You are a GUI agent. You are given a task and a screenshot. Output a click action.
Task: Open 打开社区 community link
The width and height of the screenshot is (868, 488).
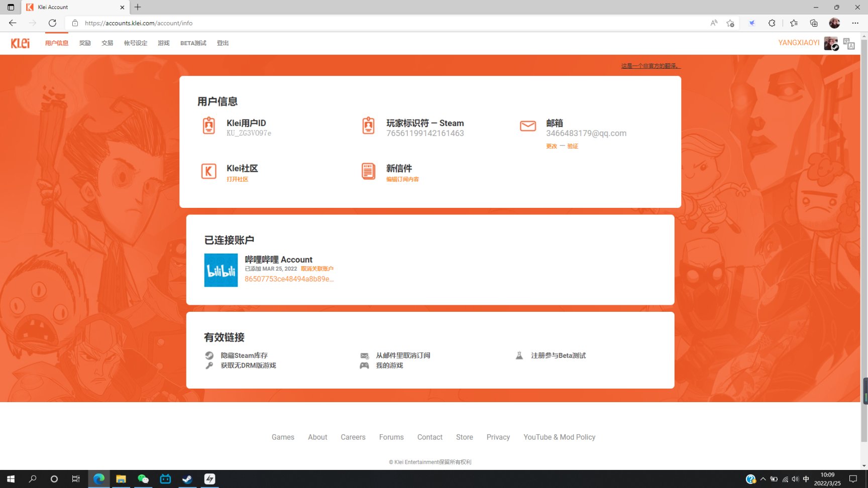click(x=237, y=179)
